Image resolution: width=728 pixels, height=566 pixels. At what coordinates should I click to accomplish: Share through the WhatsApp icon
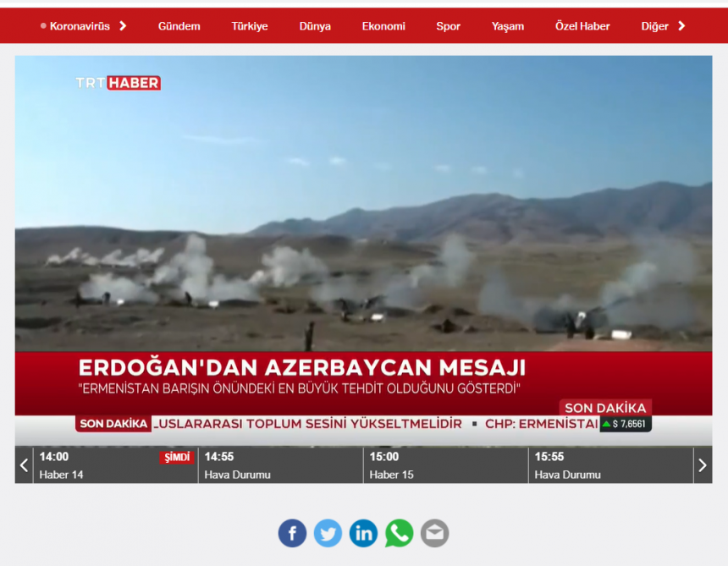coord(399,533)
